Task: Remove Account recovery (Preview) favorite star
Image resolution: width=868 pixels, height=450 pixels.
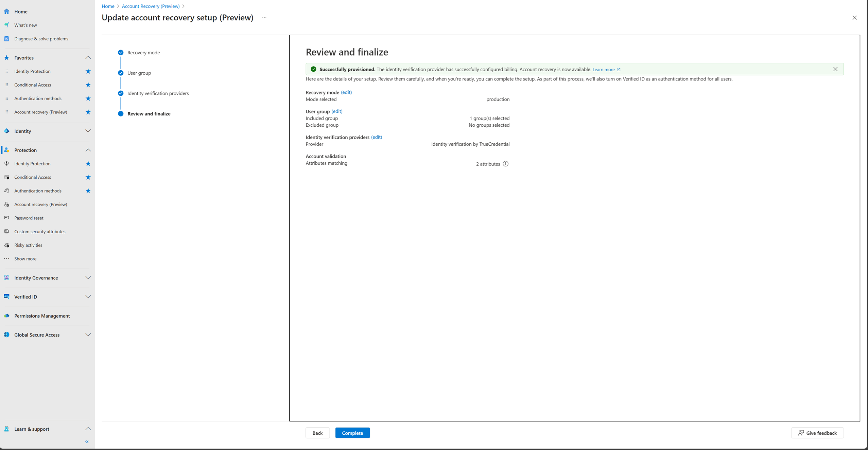Action: click(x=88, y=112)
